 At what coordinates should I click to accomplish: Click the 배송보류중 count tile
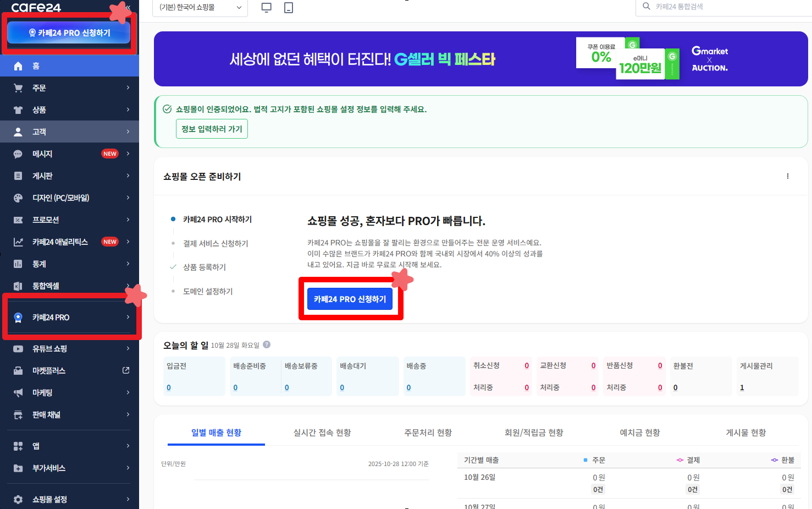307,376
